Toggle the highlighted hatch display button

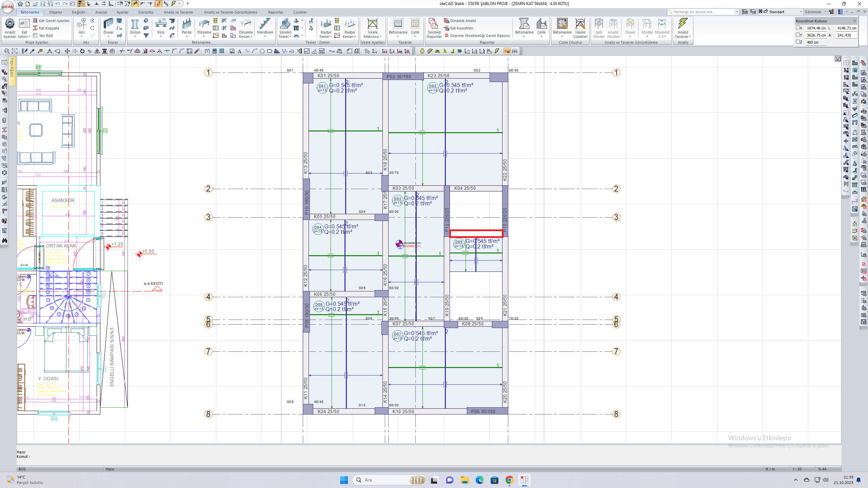click(x=507, y=51)
